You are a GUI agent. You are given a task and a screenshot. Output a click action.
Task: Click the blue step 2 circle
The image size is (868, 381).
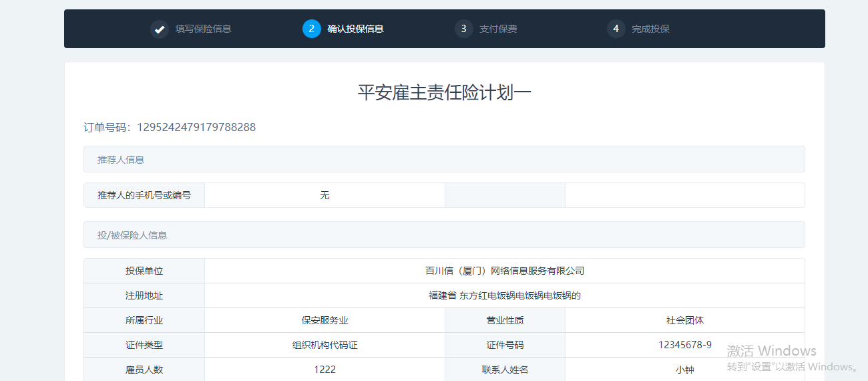[x=312, y=29]
